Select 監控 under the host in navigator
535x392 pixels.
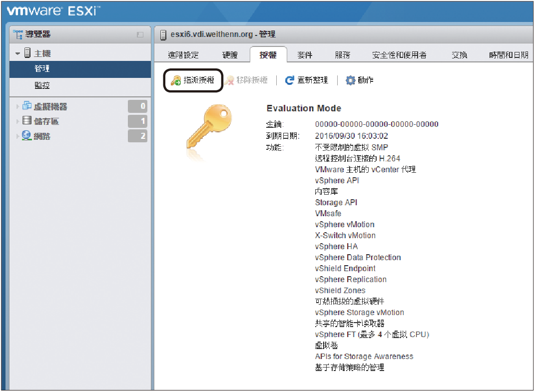tap(80, 85)
